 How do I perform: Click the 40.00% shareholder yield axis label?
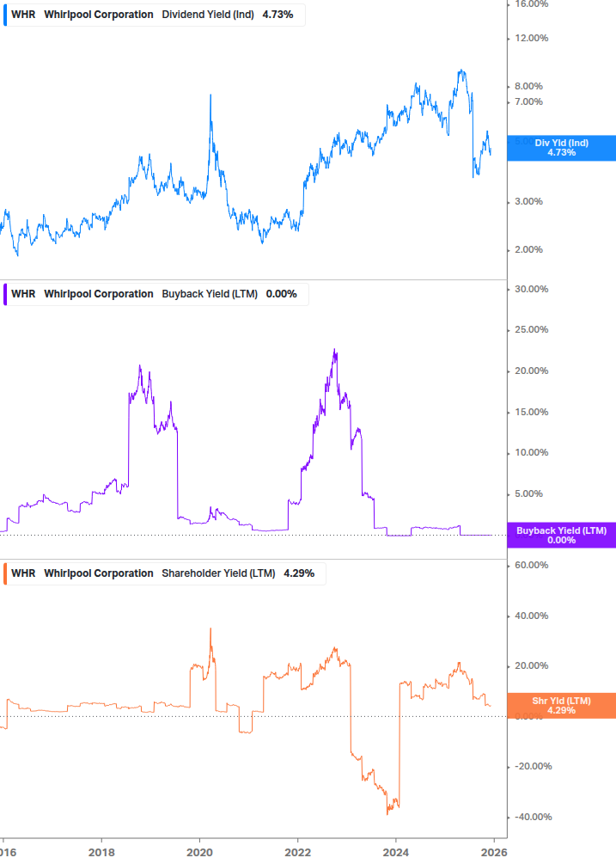531,616
